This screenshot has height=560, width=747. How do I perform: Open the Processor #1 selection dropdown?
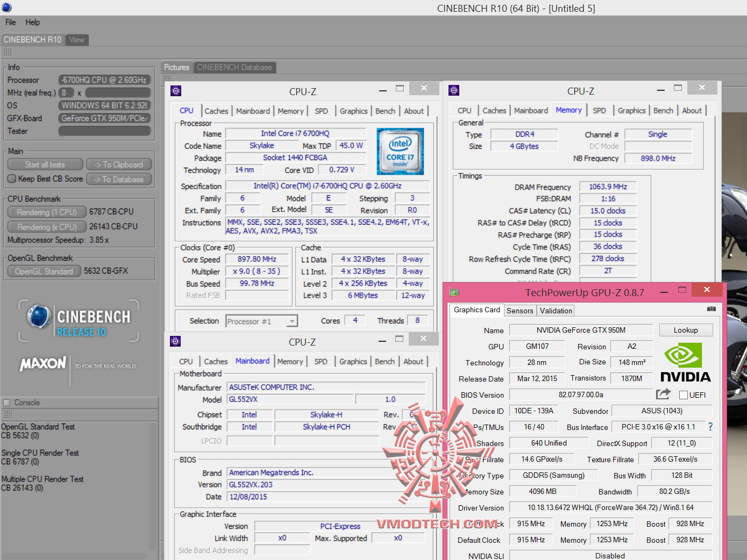coord(261,321)
